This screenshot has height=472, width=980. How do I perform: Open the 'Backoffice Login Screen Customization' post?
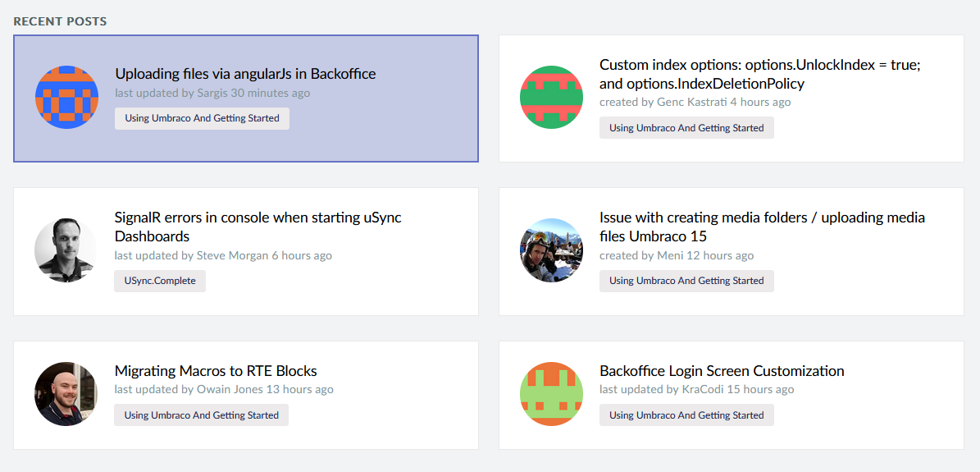(x=722, y=371)
